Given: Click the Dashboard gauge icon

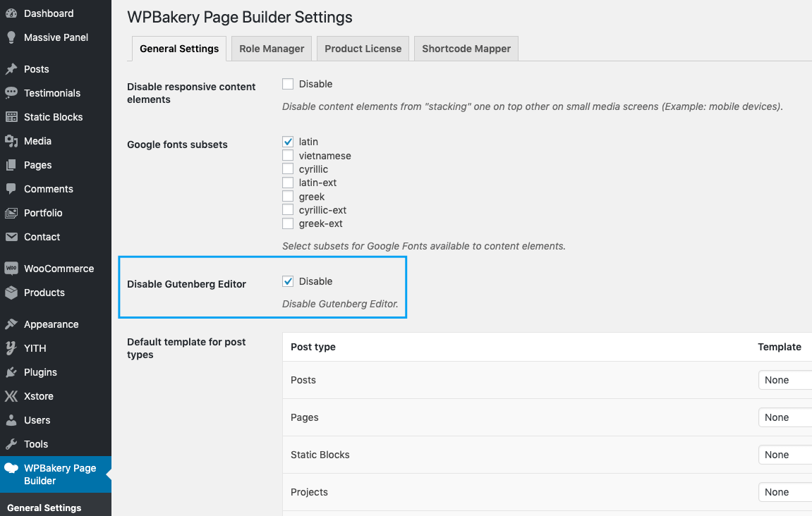Looking at the screenshot, I should point(11,13).
